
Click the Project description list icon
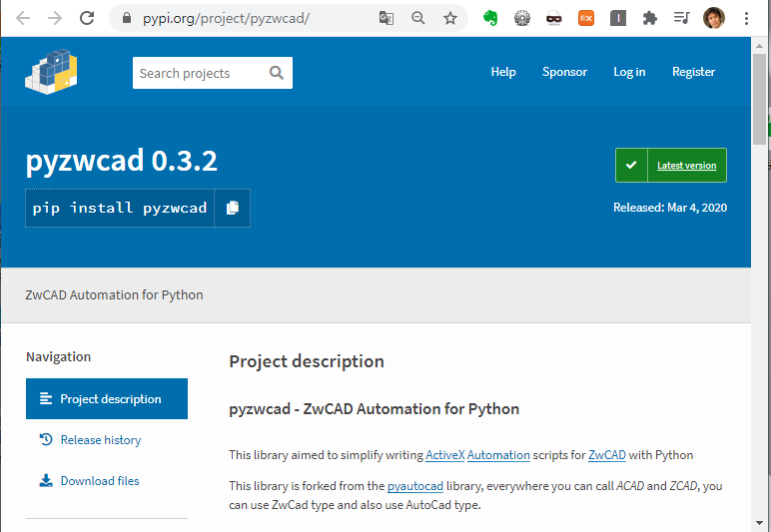click(46, 399)
